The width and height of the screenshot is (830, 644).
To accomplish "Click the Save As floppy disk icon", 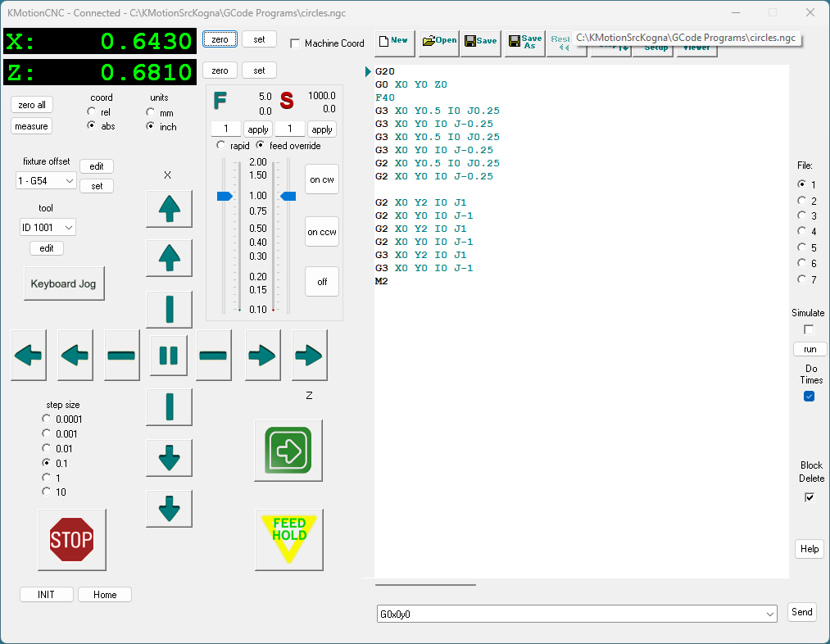I will (x=524, y=42).
